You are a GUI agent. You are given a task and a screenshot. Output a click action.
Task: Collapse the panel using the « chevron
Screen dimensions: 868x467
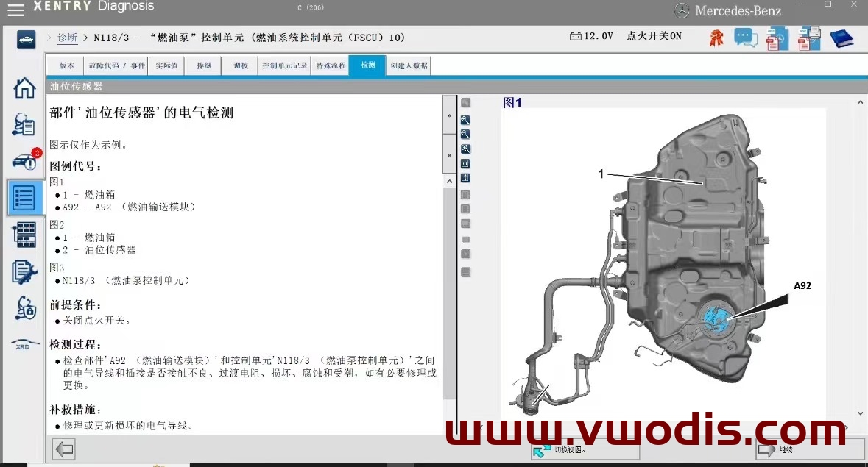[450, 154]
